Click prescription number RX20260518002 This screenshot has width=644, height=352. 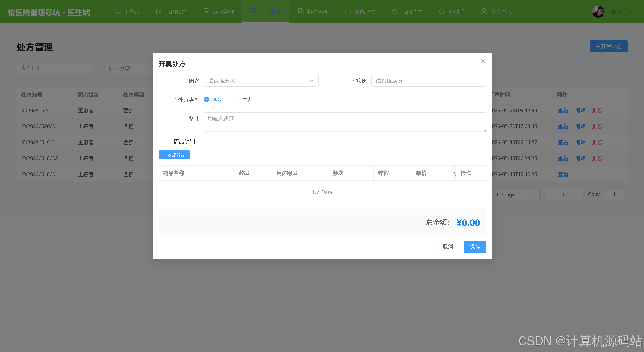pyautogui.click(x=40, y=158)
